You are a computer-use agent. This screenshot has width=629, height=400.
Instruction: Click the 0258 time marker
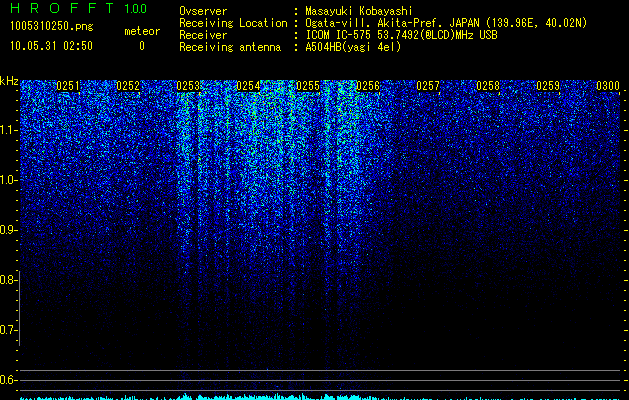[x=488, y=86]
